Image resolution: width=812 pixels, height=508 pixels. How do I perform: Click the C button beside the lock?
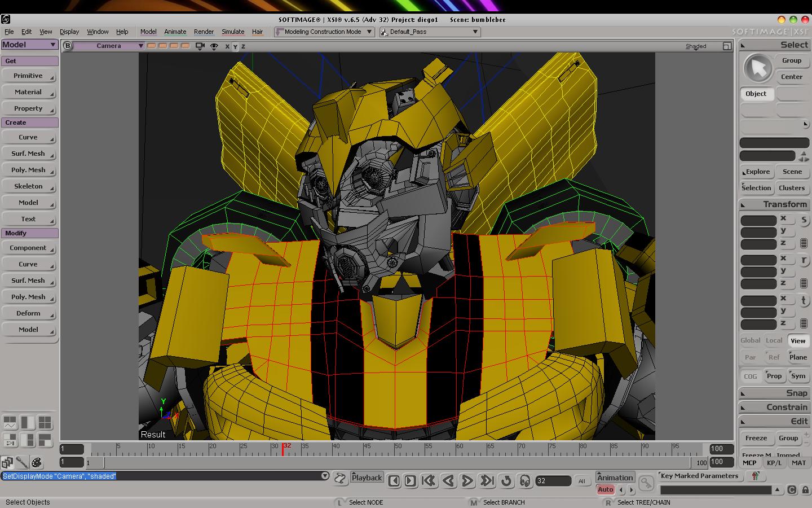792,490
